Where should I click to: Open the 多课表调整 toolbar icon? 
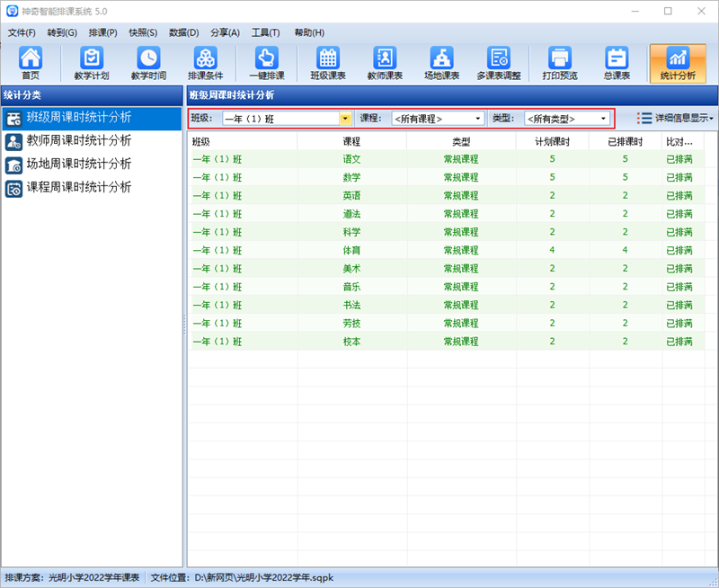tap(499, 63)
